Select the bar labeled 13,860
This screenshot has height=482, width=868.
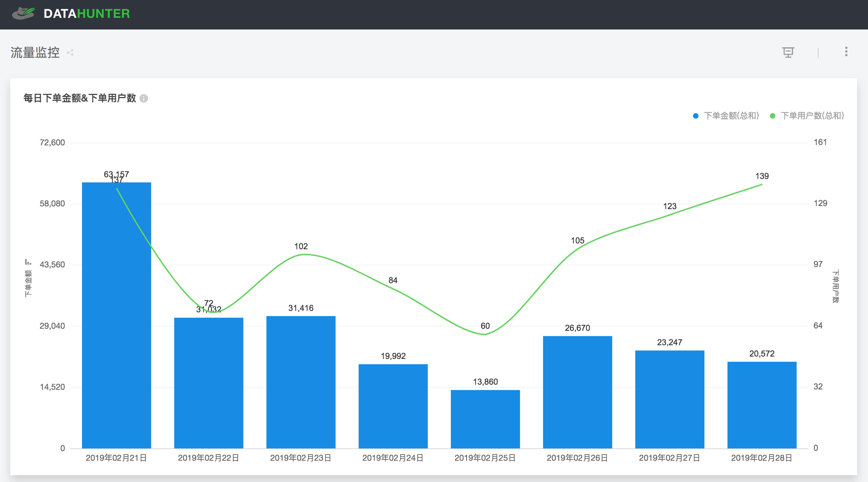[x=485, y=419]
